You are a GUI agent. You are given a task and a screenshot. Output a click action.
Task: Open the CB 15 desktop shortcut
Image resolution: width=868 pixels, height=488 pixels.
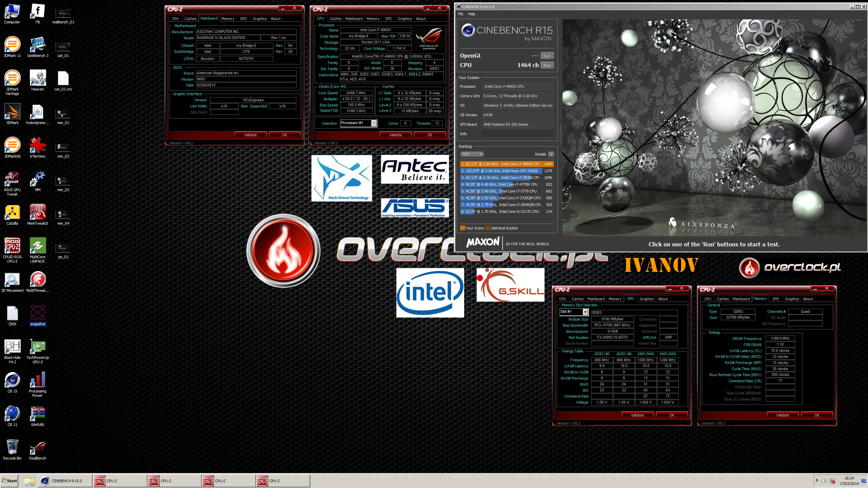click(x=12, y=383)
